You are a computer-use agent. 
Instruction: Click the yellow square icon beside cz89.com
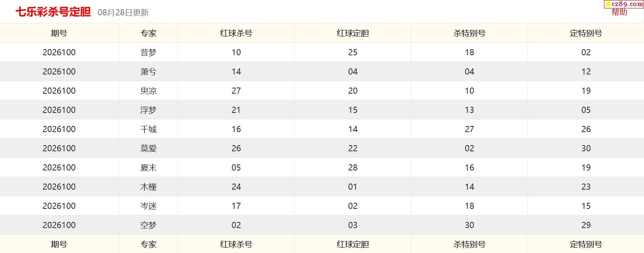coord(608,4)
